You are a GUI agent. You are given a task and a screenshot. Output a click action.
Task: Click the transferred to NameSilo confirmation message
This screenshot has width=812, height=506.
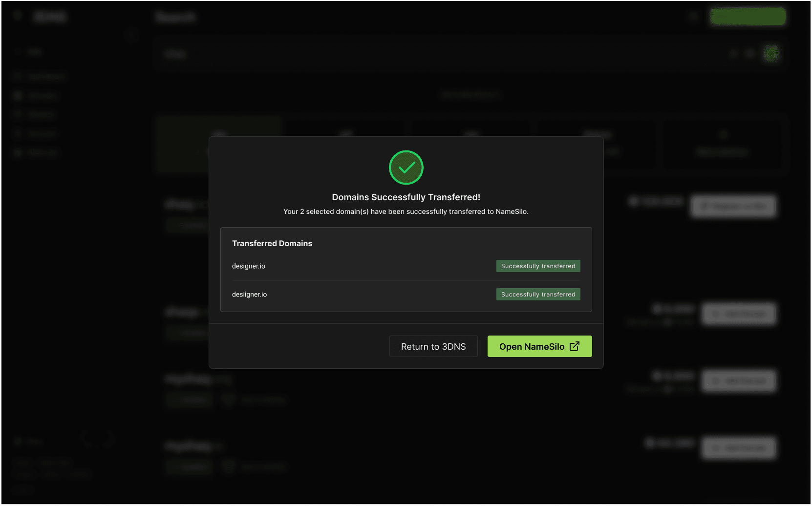(x=406, y=211)
